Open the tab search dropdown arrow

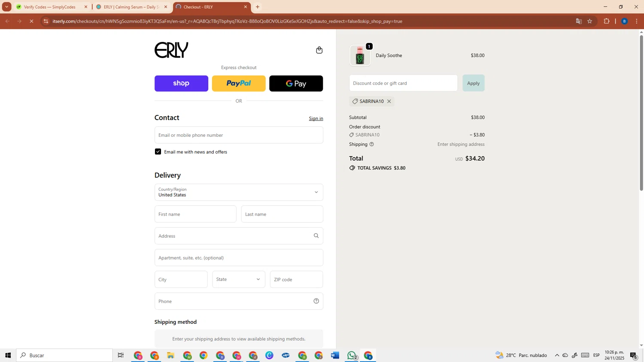pos(6,7)
